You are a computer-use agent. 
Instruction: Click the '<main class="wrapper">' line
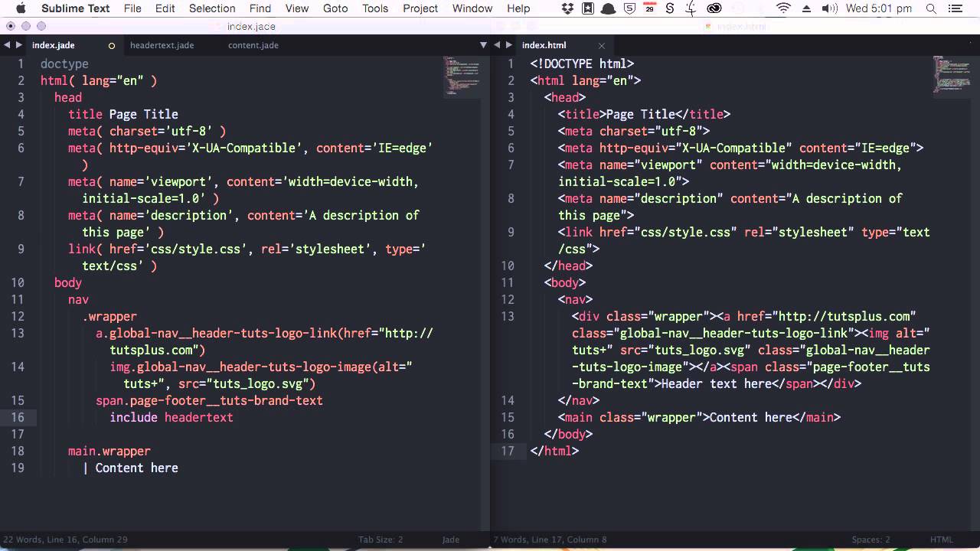(x=699, y=417)
